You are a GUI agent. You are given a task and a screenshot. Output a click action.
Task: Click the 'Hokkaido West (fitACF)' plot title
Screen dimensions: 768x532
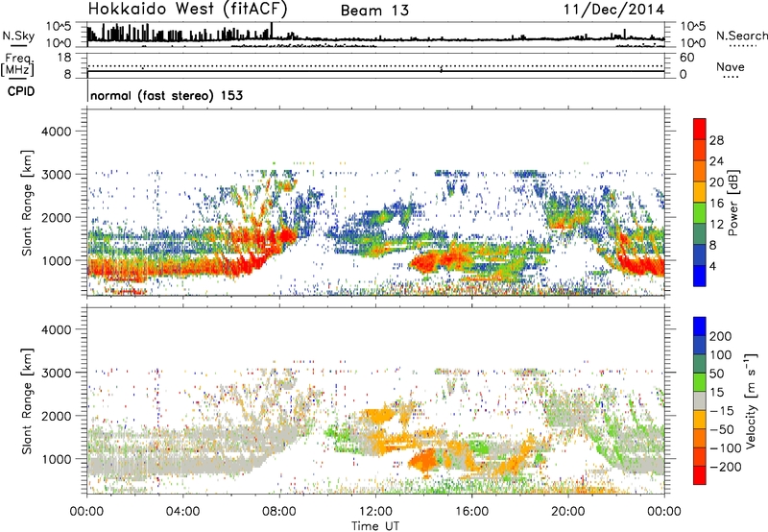pyautogui.click(x=187, y=9)
